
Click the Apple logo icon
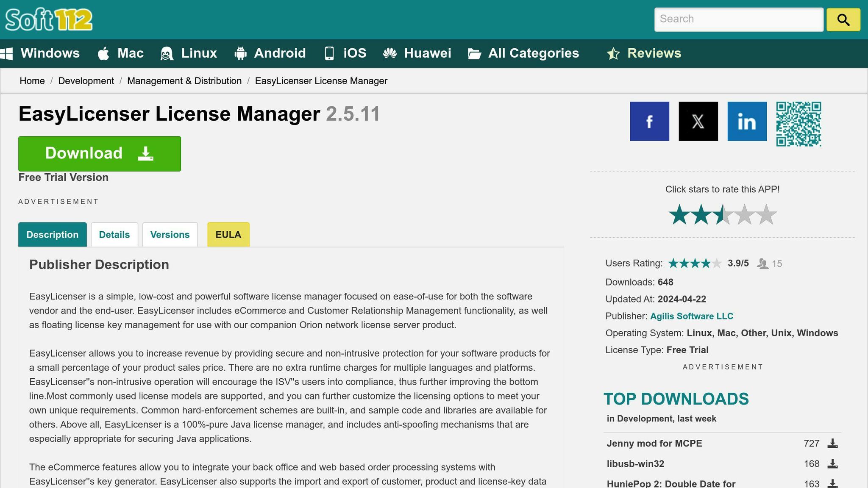[103, 54]
